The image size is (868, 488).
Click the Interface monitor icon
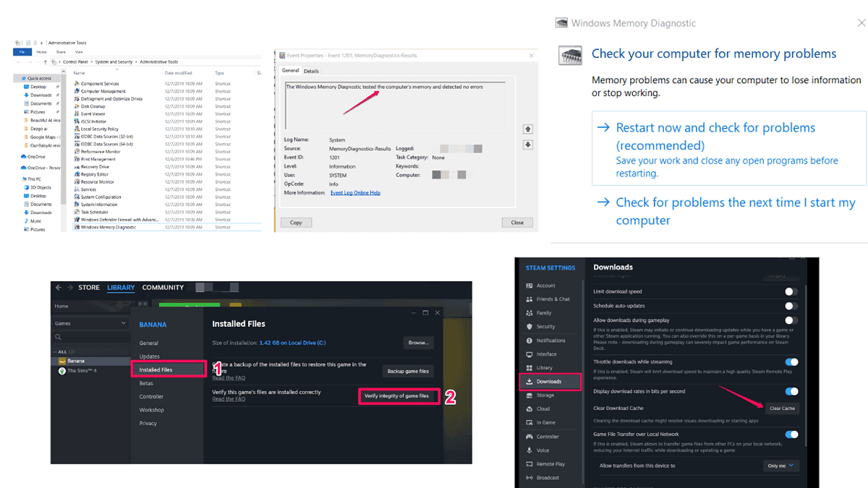(x=529, y=354)
